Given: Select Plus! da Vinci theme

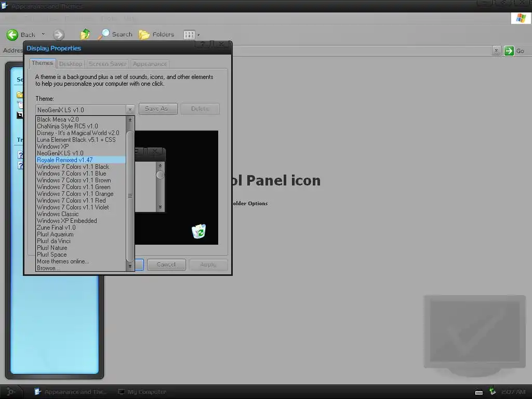Looking at the screenshot, I should click(x=81, y=241).
